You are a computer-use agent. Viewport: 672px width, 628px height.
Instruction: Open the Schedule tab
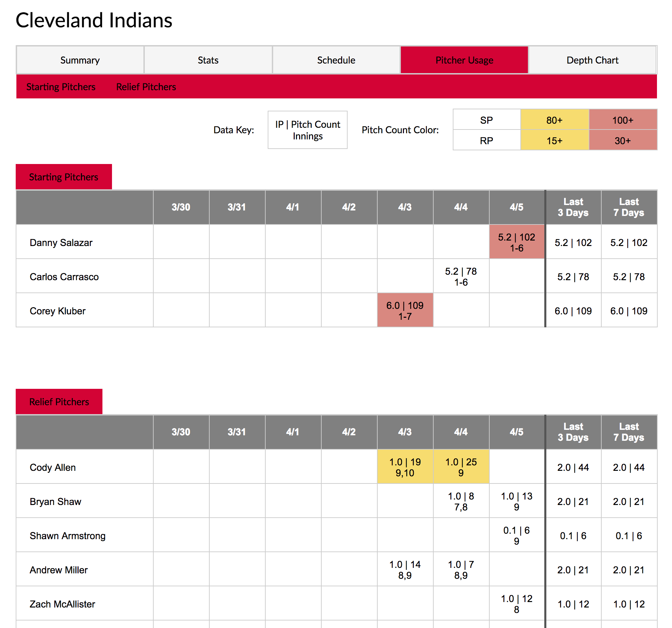[336, 60]
